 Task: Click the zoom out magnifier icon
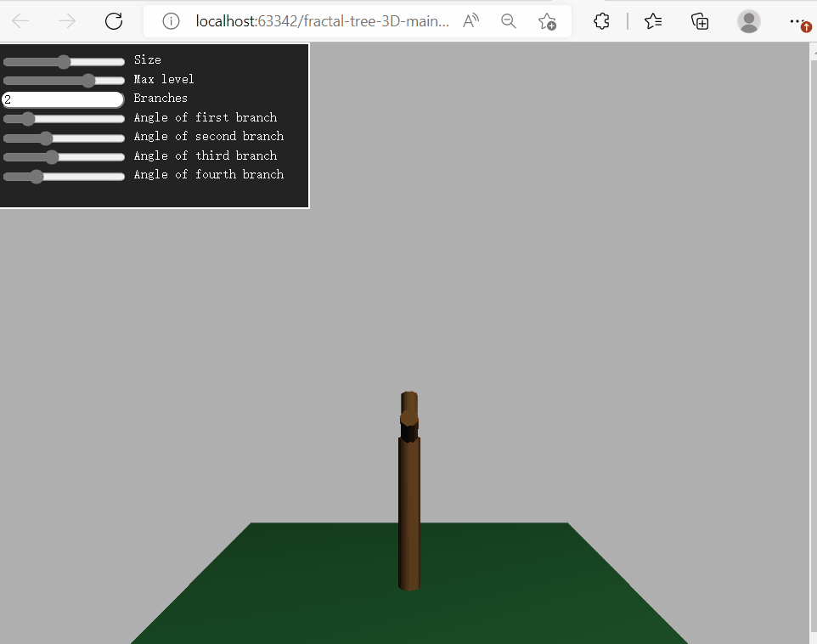click(x=508, y=21)
